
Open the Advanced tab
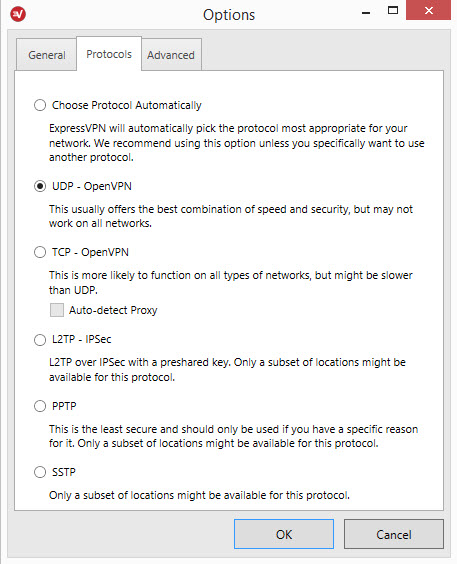(x=171, y=55)
